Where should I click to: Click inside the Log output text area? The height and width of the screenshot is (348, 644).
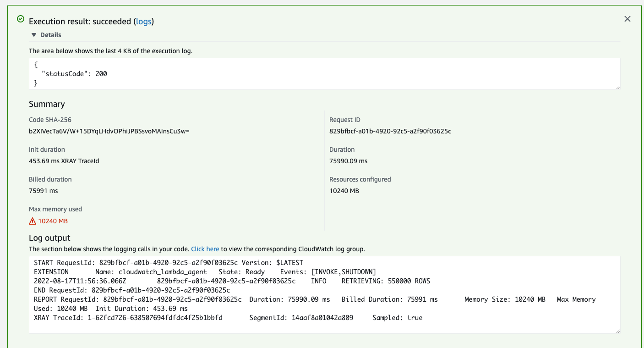[324, 294]
